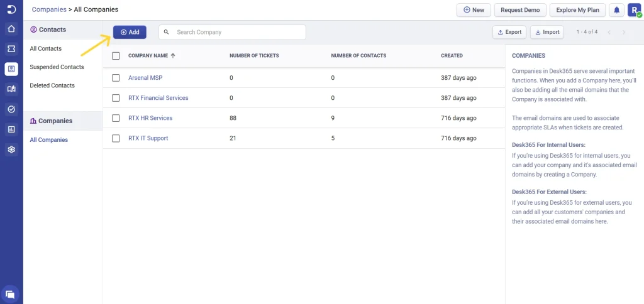Click the notifications bell icon

(616, 10)
